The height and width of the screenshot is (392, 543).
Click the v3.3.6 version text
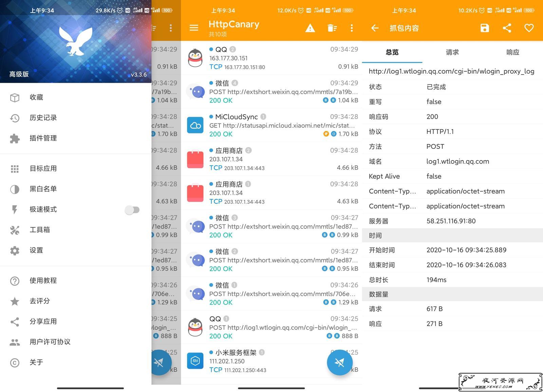(139, 75)
